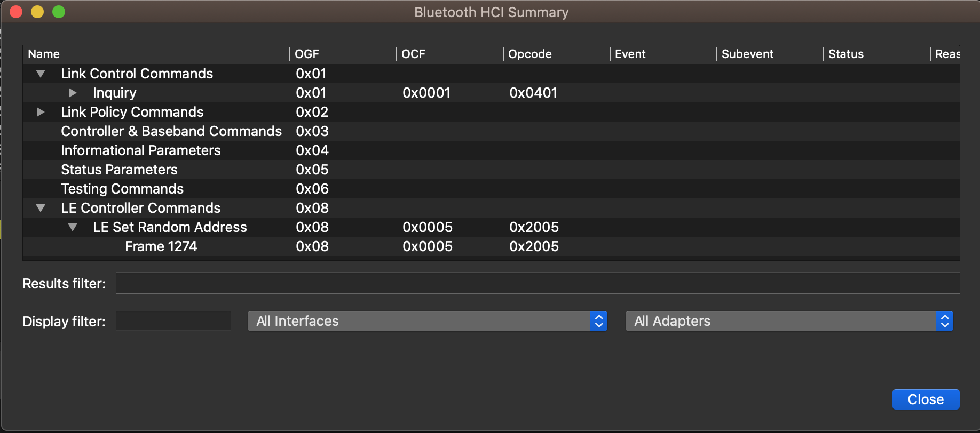This screenshot has height=433, width=980.
Task: Open the All Adapters dropdown
Action: tap(789, 321)
